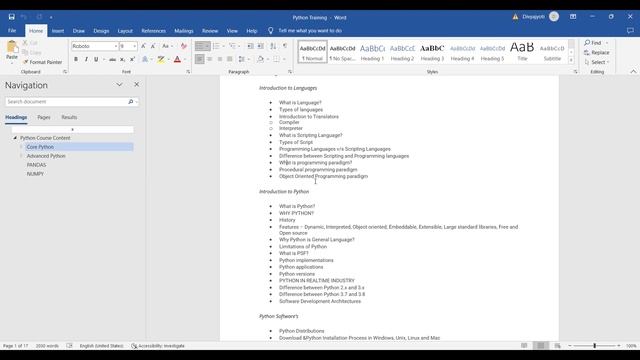The width and height of the screenshot is (640, 360).
Task: Center align the paragraph
Action: click(209, 60)
